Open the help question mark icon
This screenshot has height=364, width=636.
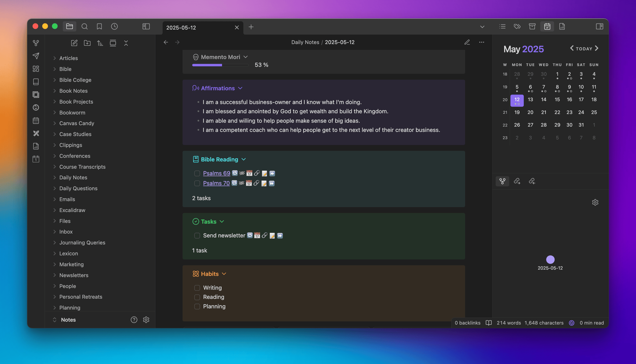point(134,320)
